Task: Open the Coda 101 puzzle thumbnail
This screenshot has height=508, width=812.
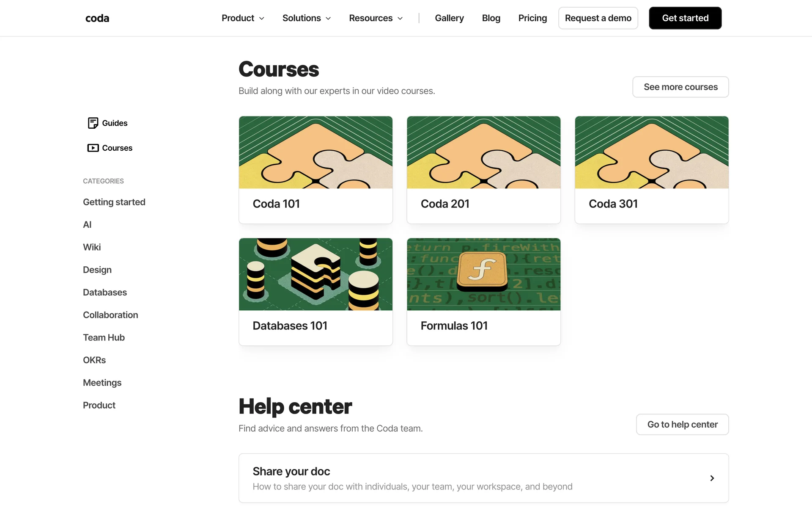Action: tap(315, 152)
